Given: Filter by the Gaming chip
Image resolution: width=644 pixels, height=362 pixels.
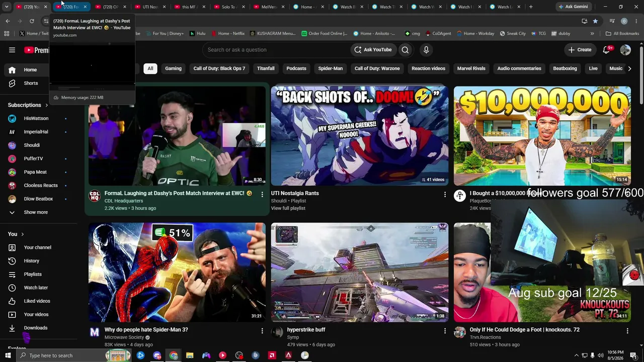Looking at the screenshot, I should (173, 68).
